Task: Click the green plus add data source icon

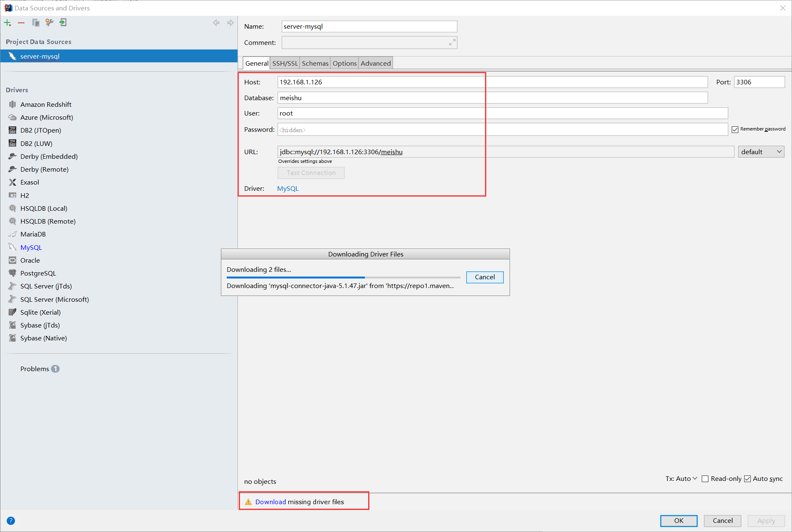Action: pos(7,23)
